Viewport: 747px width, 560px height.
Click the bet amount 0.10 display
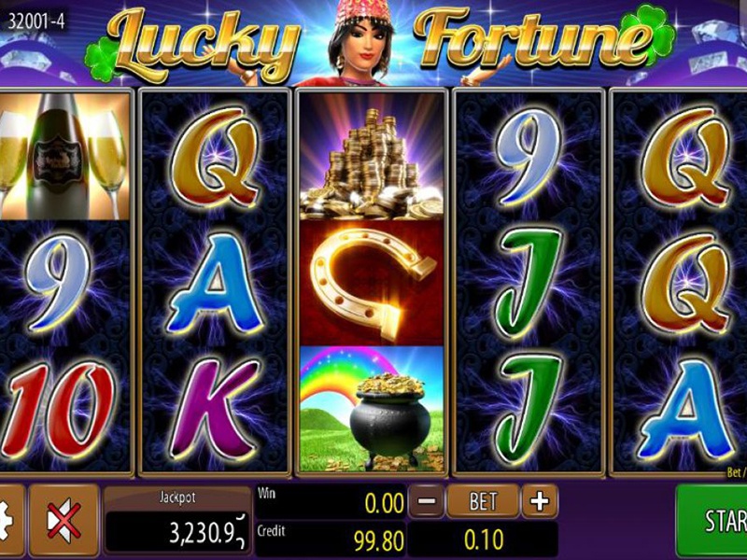[x=483, y=539]
